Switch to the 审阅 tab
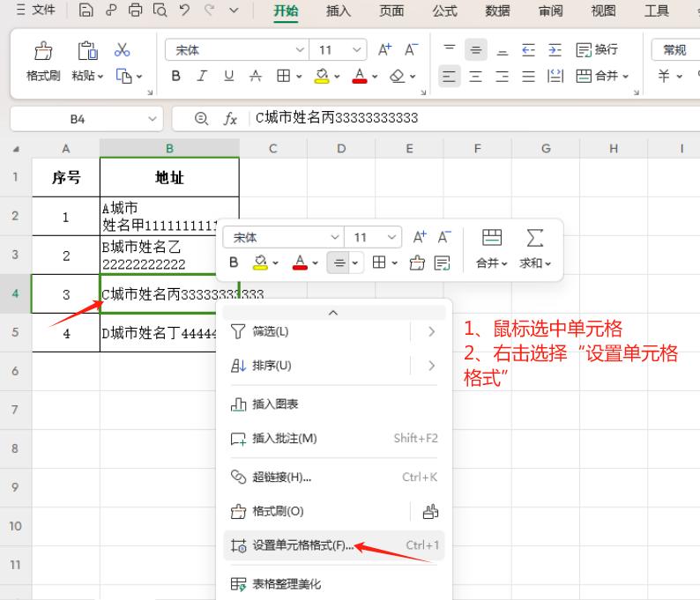Viewport: 700px width, 600px height. [x=551, y=11]
